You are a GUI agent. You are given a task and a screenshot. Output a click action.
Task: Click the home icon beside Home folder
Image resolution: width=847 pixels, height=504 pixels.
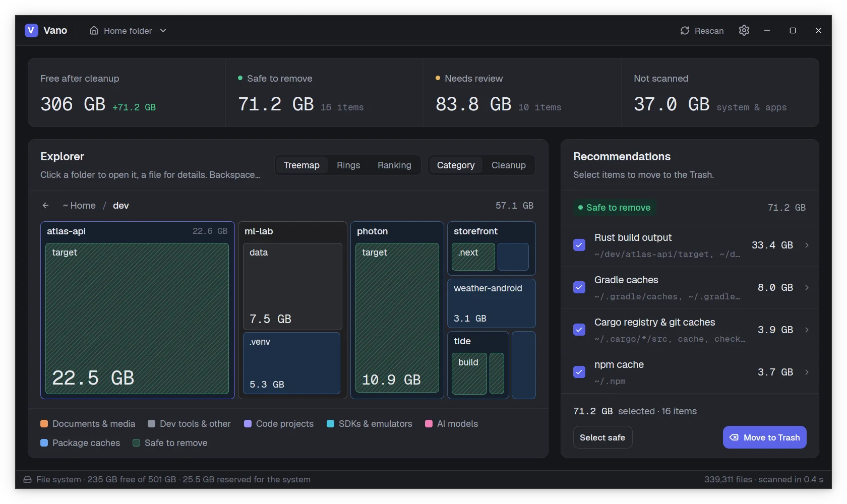94,31
